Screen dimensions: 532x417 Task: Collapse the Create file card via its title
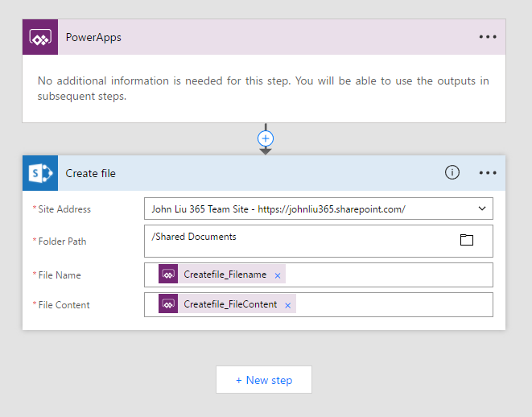click(91, 173)
